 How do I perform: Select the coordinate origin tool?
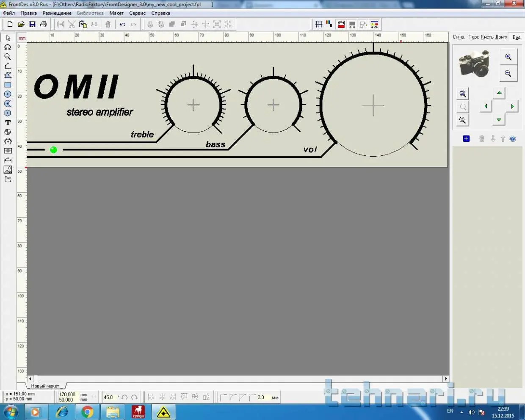[x=8, y=179]
